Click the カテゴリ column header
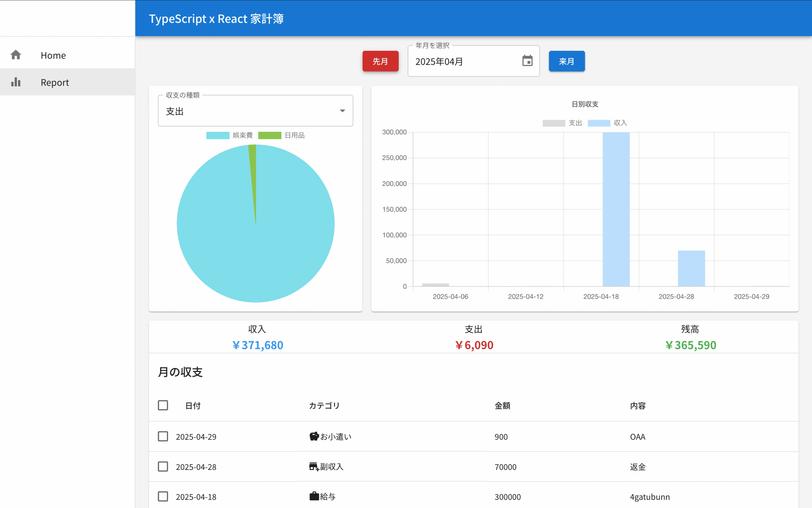The height and width of the screenshot is (508, 812). tap(324, 405)
